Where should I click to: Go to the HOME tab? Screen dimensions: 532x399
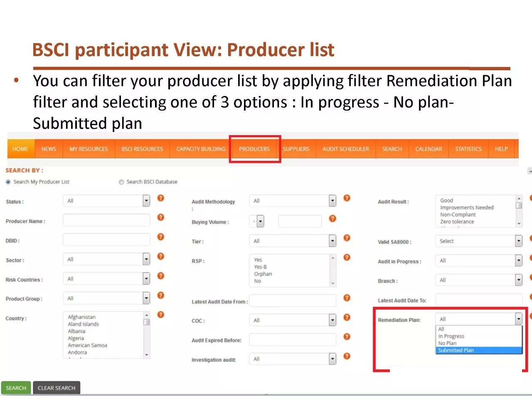click(x=20, y=149)
